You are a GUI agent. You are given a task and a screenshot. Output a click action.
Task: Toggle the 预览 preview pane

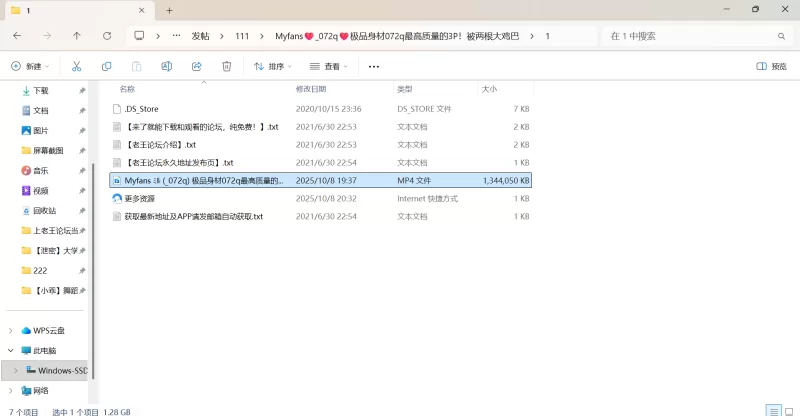(x=776, y=66)
